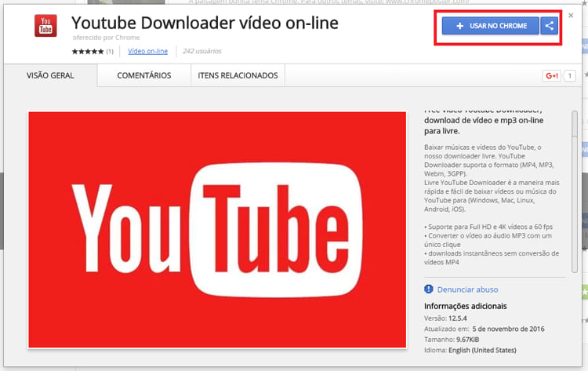Click the G+1 count bubble
Screen dimensions: 588x371
570,76
